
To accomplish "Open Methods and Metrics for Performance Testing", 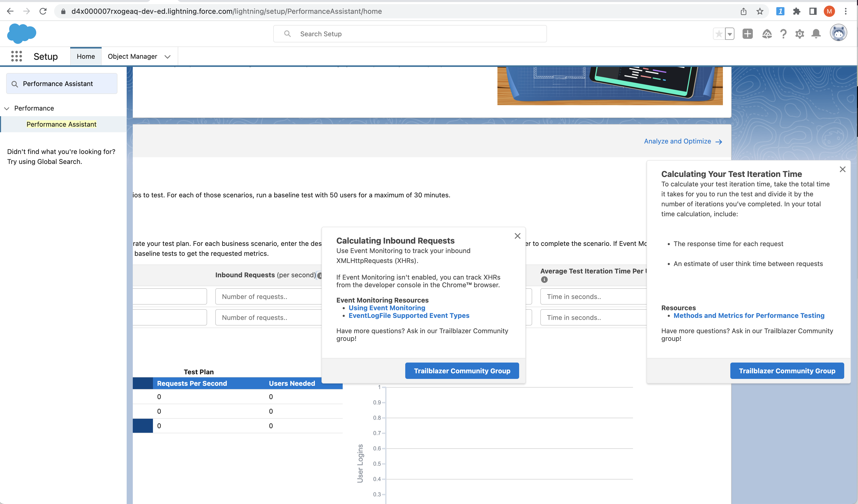I will pyautogui.click(x=749, y=316).
